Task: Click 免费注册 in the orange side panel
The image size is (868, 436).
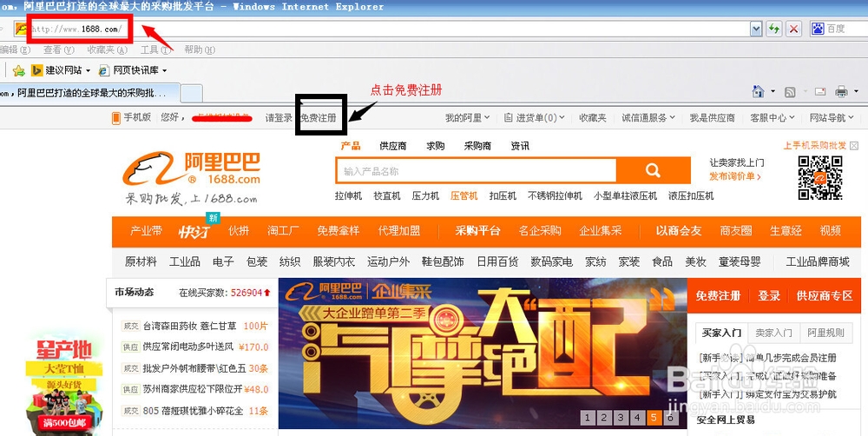Action: click(x=718, y=296)
